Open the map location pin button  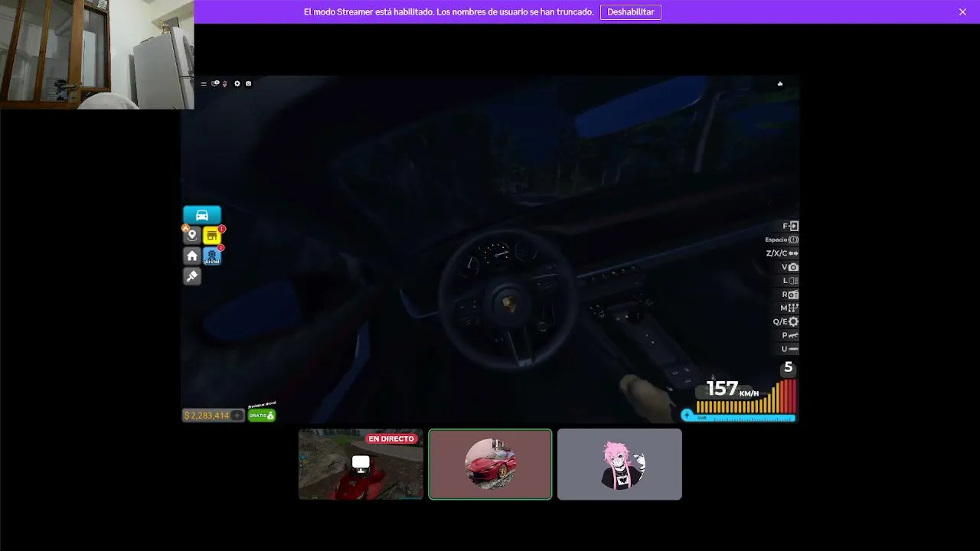192,235
